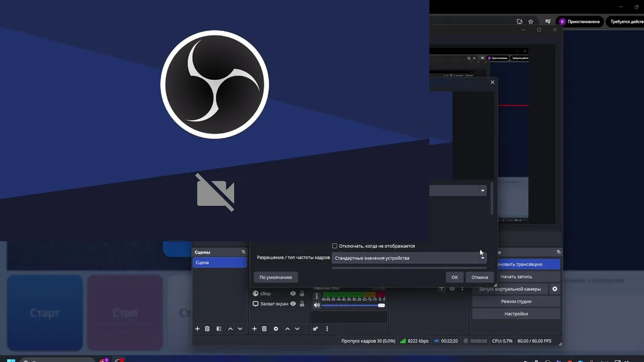The image size is (644, 362).
Task: Click the browser install app icon
Action: point(520,22)
